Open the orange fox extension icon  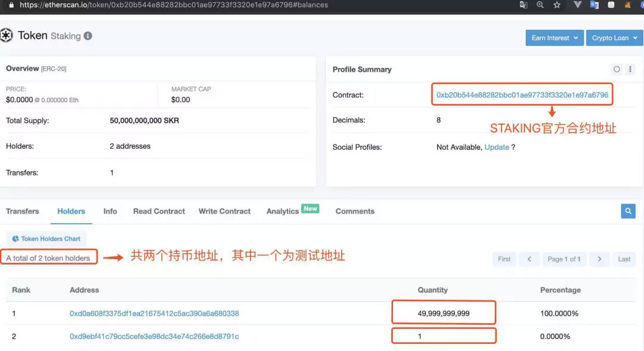627,5
